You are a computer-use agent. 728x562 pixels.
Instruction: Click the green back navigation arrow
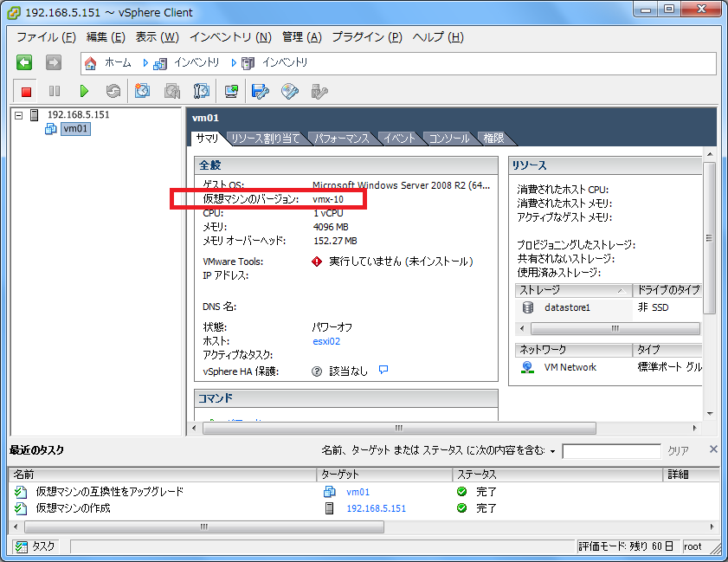[24, 62]
